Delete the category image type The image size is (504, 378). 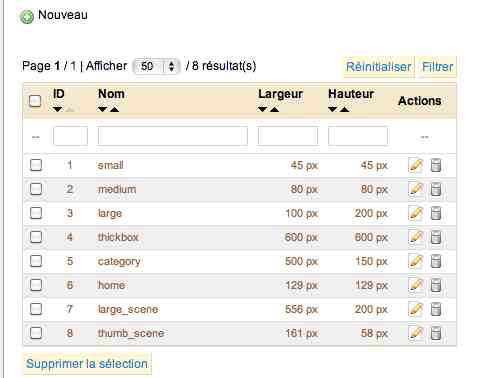[436, 261]
